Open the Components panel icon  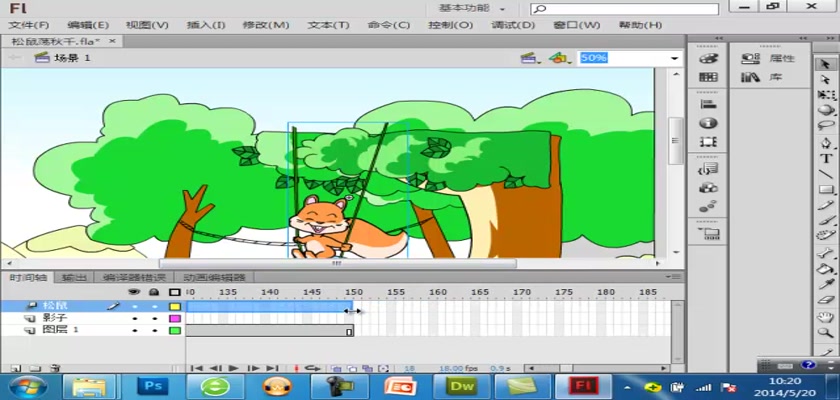pyautogui.click(x=708, y=188)
